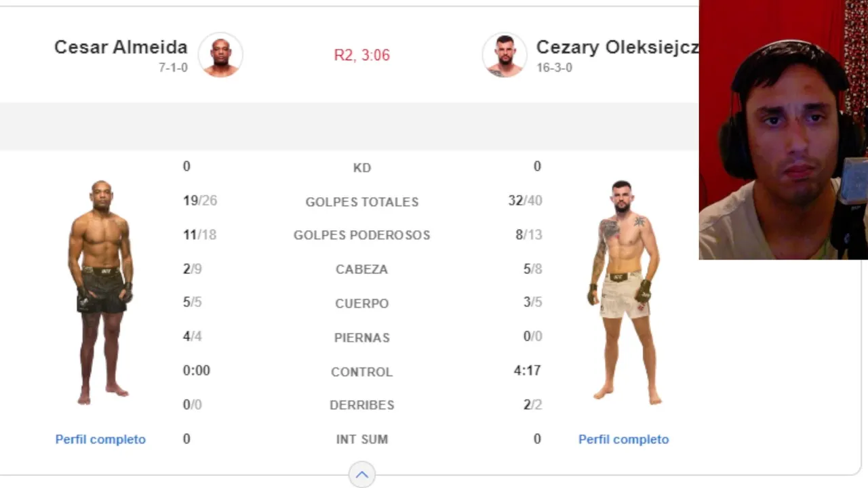
Task: Click the Cezary Oleksiejczuk fighter name
Action: click(x=616, y=47)
